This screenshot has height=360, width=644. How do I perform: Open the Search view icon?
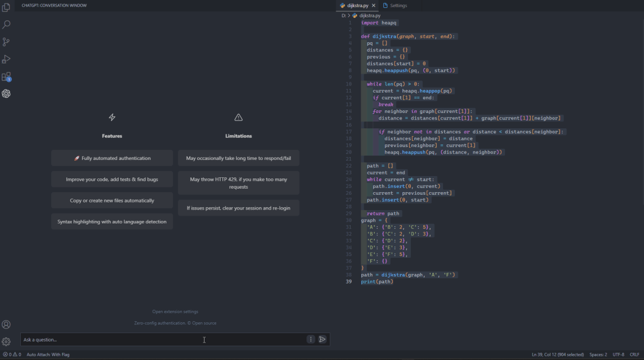pos(7,25)
